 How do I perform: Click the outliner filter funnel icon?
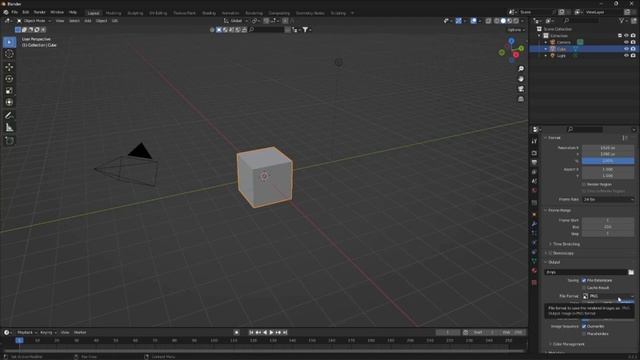(621, 20)
